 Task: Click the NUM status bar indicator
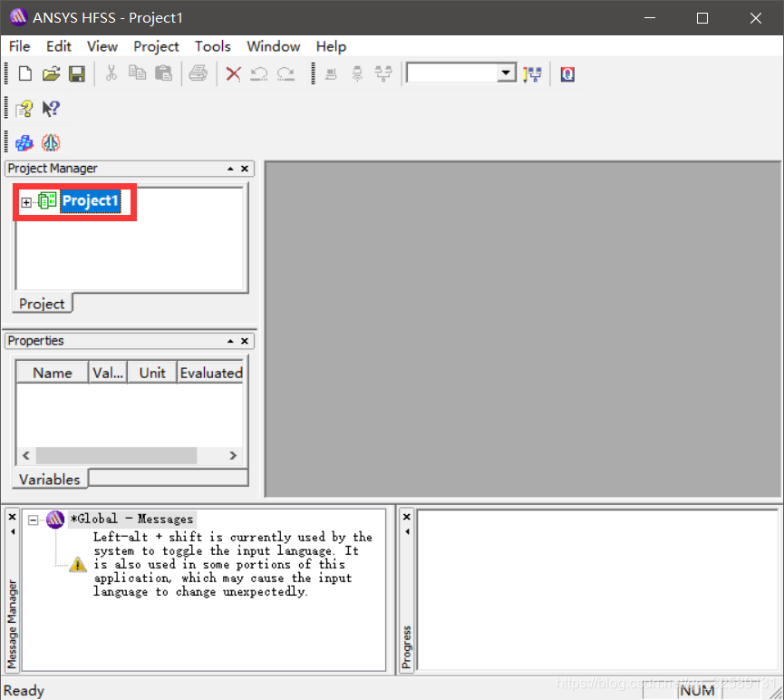click(697, 691)
